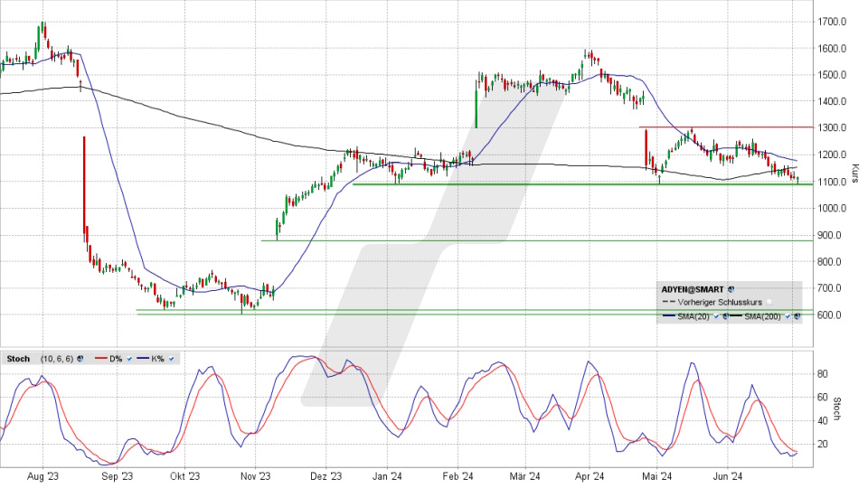
Task: Open settings icon beside SMA(200) legend
Action: (797, 316)
